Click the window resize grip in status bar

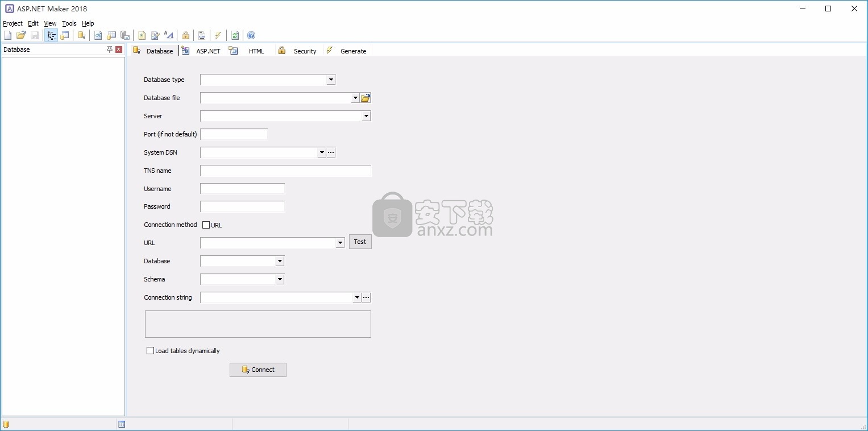[863, 426]
